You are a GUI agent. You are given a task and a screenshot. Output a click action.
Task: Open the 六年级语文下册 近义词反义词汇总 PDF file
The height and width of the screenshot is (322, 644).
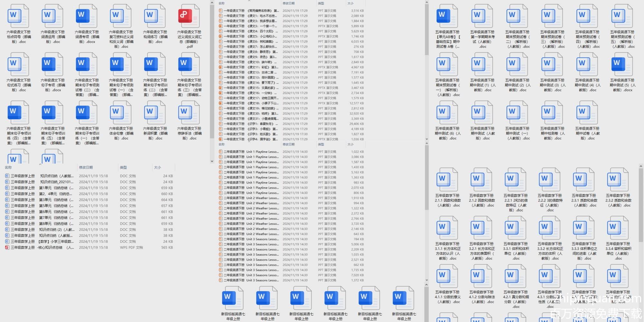tap(189, 17)
